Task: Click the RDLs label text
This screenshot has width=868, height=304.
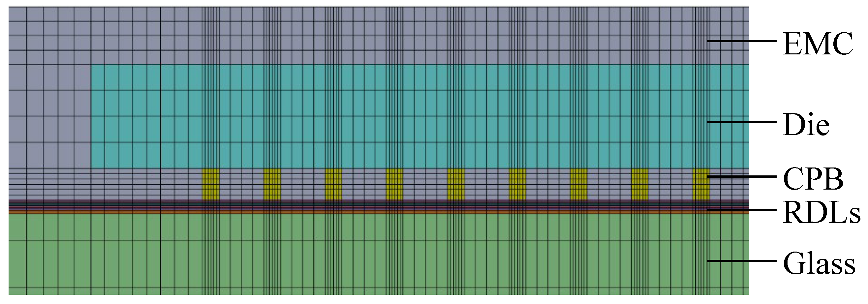Action: click(x=821, y=213)
